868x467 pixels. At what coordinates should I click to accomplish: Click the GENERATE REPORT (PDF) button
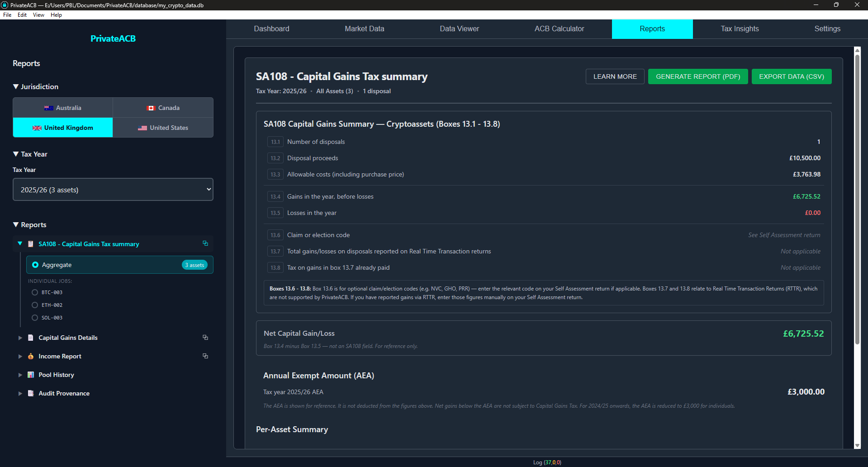tap(697, 76)
